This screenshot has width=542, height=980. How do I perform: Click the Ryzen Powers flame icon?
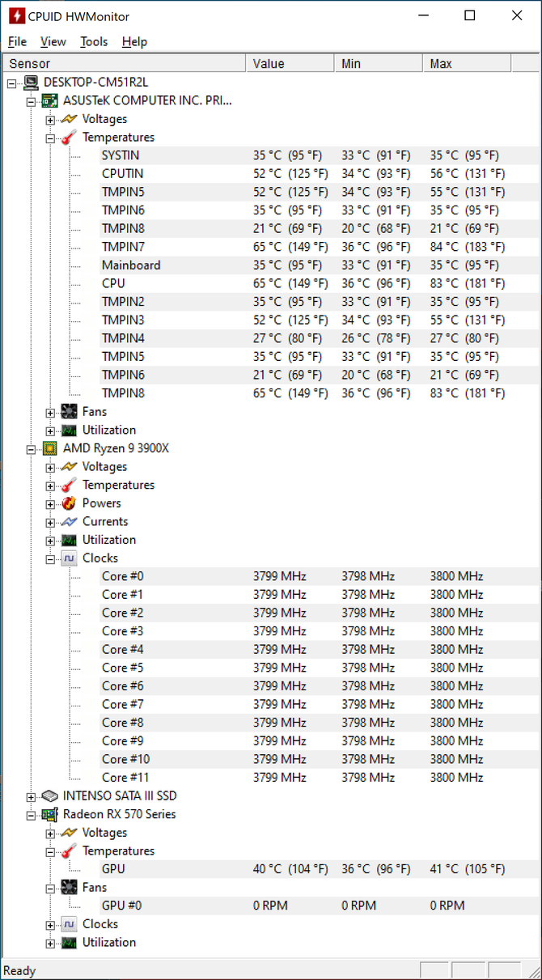click(x=70, y=503)
